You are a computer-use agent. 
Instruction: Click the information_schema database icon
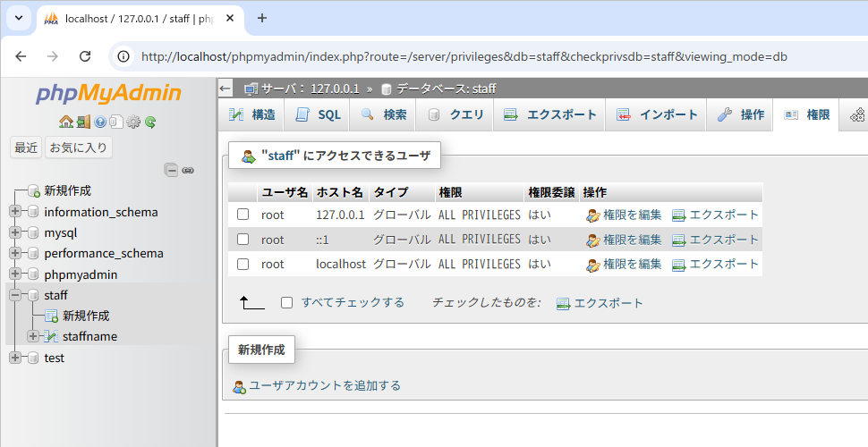[x=34, y=212]
